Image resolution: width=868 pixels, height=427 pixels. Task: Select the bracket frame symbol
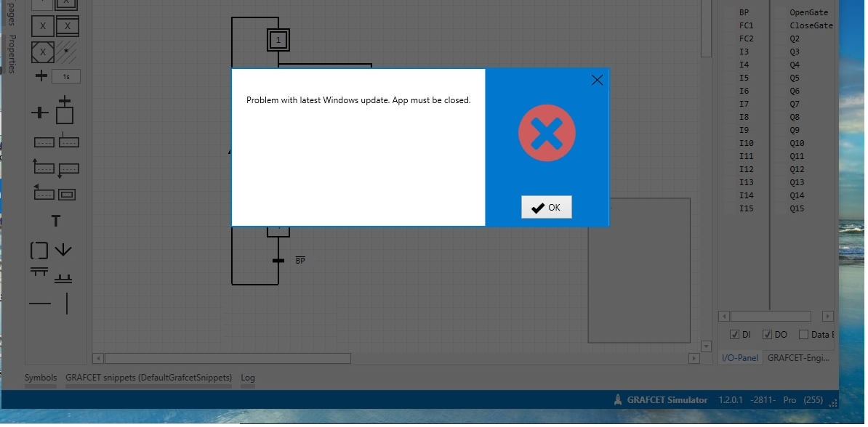tap(39, 251)
